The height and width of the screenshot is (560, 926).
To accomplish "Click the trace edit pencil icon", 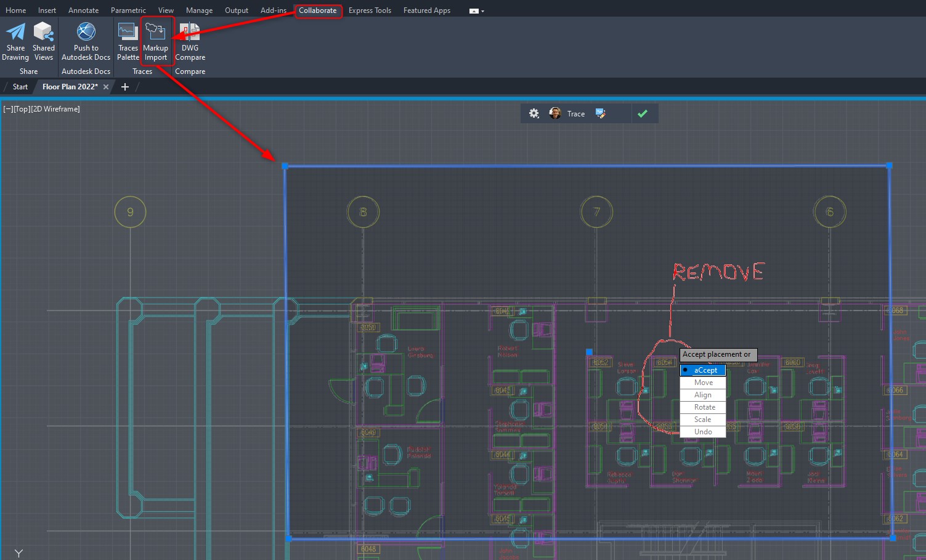I will click(601, 113).
